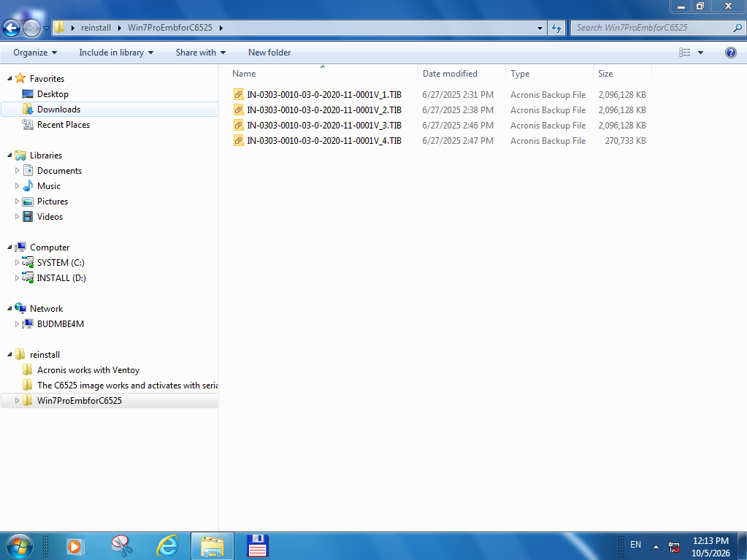Click the Search Win7ProEmbforC6525 field

[x=653, y=28]
